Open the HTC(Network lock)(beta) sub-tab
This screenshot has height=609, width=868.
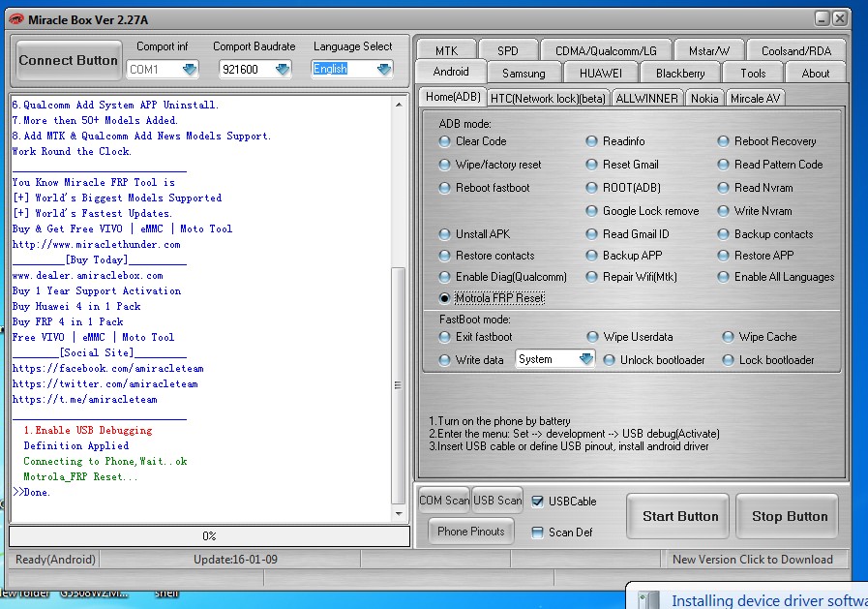point(548,99)
